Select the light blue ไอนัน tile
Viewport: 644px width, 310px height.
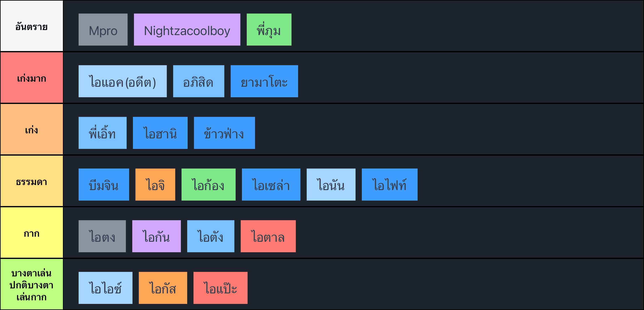(x=331, y=185)
